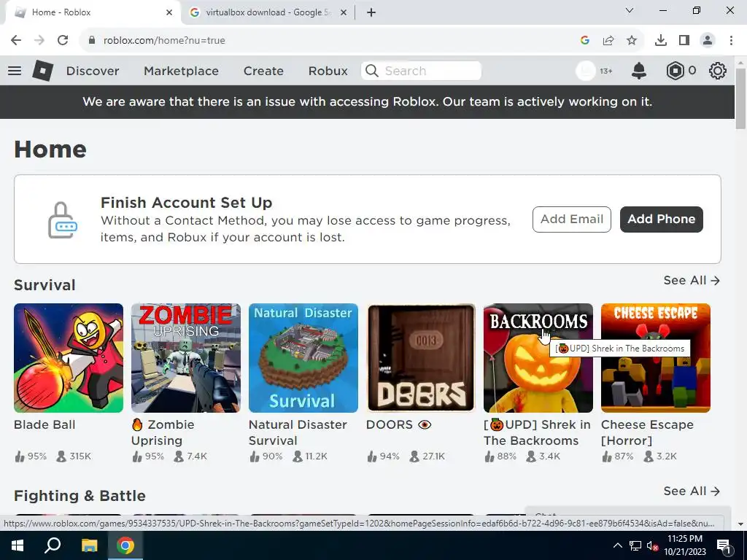
Task: Click the Add Email button
Action: (572, 219)
